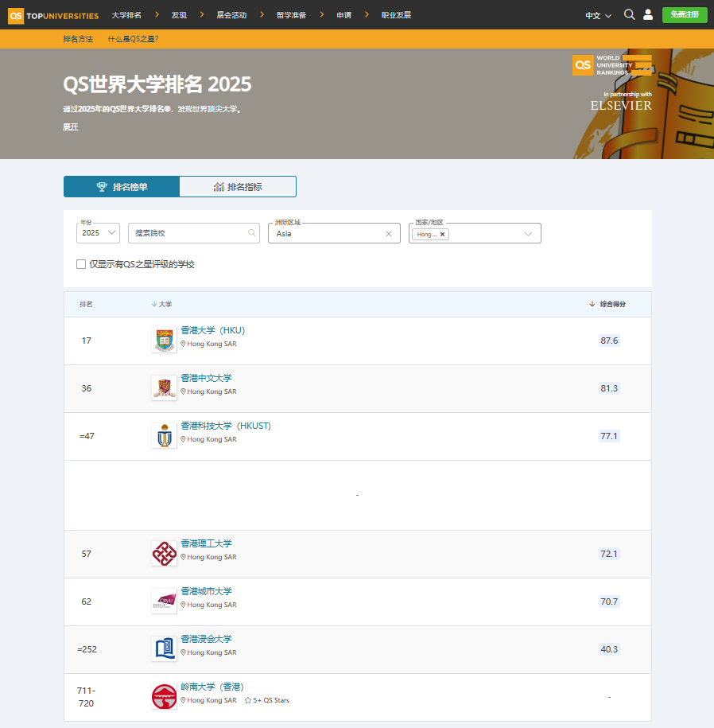Click the QS Stars star icon for 岭南大学
This screenshot has height=728, width=714.
(x=248, y=700)
